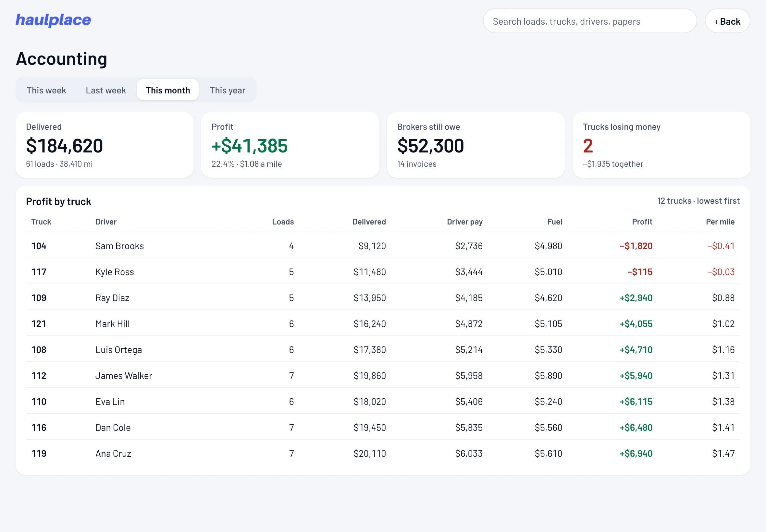
Task: Select truck 104 in the table
Action: [x=39, y=246]
